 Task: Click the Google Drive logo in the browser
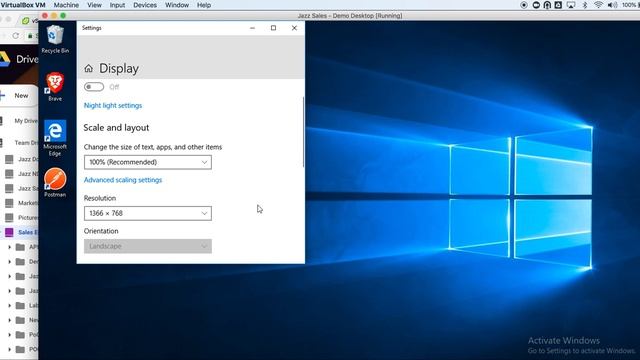4,59
